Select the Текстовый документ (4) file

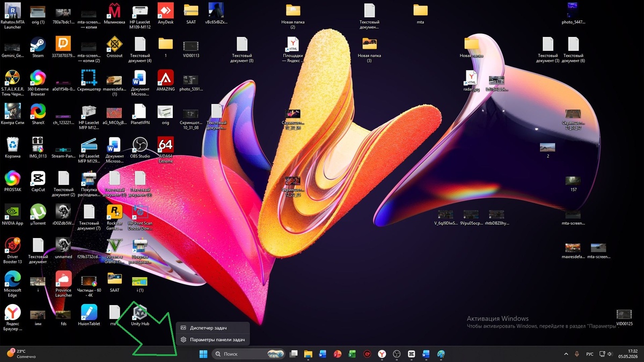[x=140, y=50]
